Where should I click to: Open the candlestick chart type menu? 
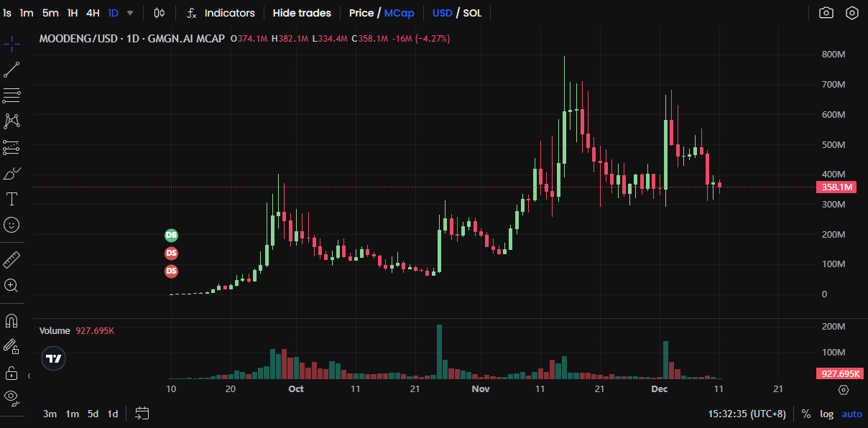click(160, 13)
